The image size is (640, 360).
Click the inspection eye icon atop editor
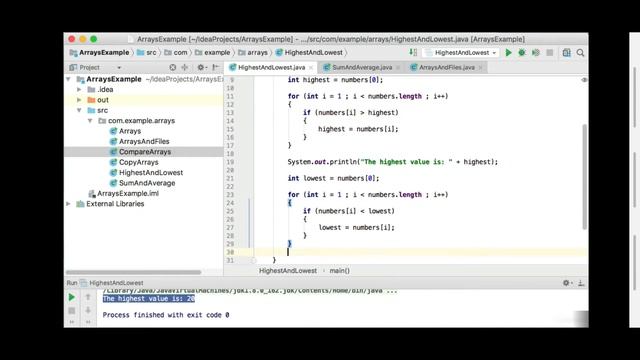click(584, 80)
